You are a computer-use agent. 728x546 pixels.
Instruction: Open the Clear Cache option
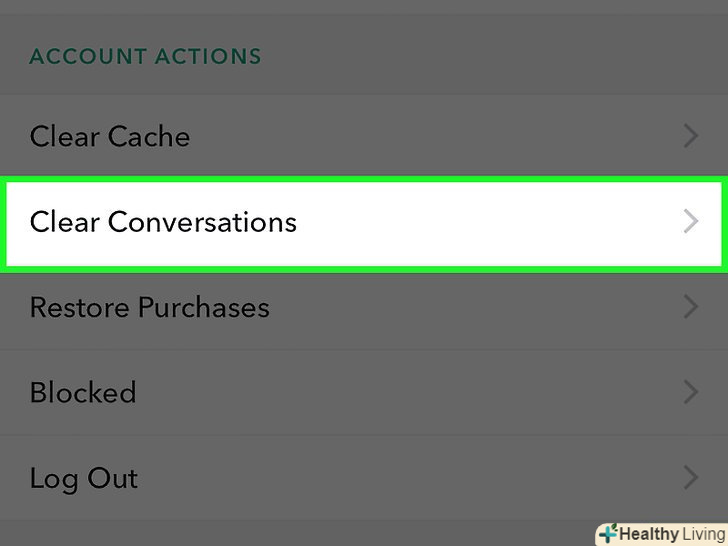click(x=110, y=136)
